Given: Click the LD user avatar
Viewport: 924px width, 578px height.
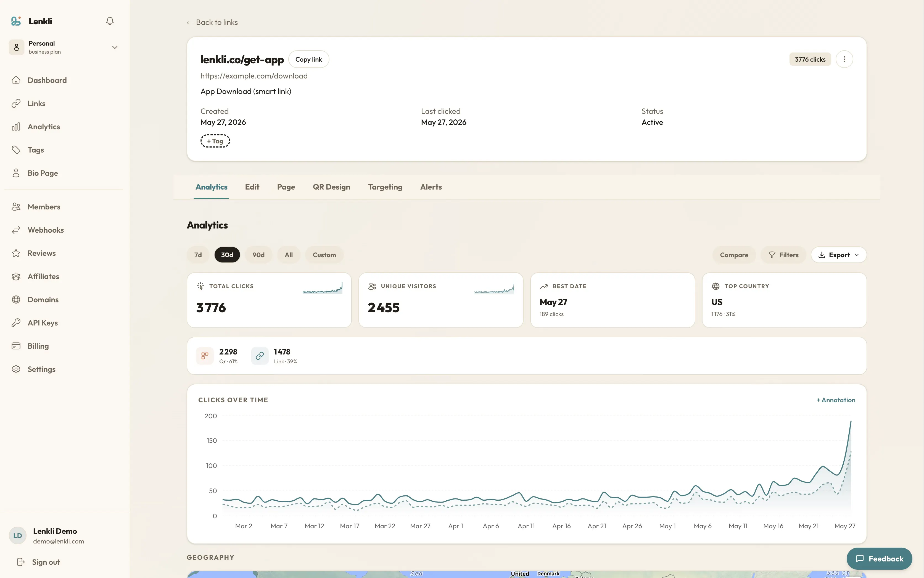Looking at the screenshot, I should coord(18,535).
